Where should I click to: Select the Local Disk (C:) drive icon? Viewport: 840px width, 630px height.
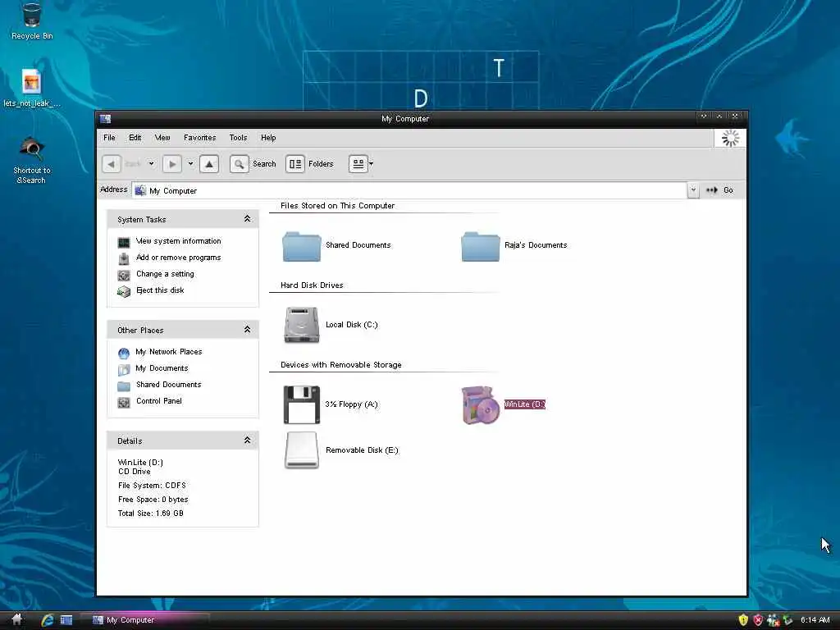coord(302,325)
